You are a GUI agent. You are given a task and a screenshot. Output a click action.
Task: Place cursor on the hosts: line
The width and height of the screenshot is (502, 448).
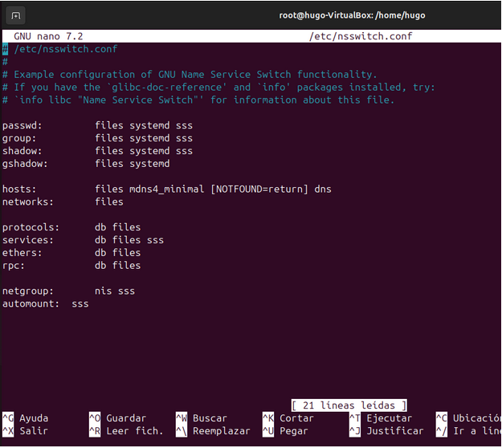[x=20, y=189]
